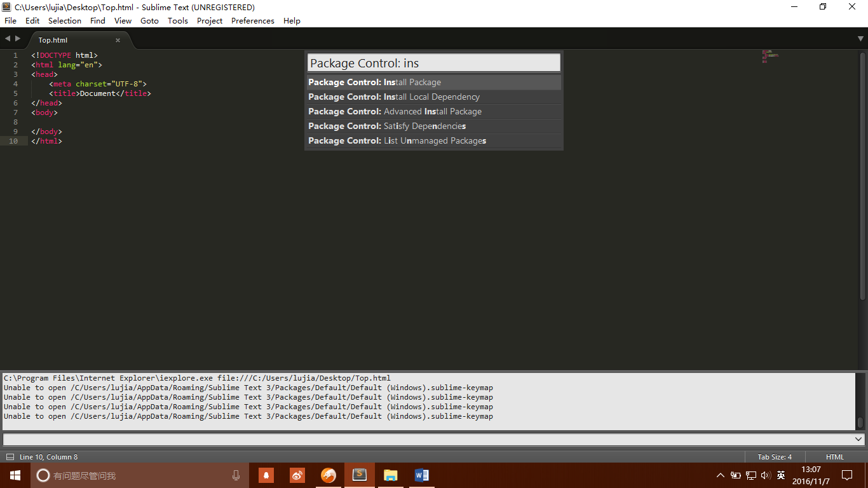Open the orange browser taskbar icon

[x=329, y=475]
